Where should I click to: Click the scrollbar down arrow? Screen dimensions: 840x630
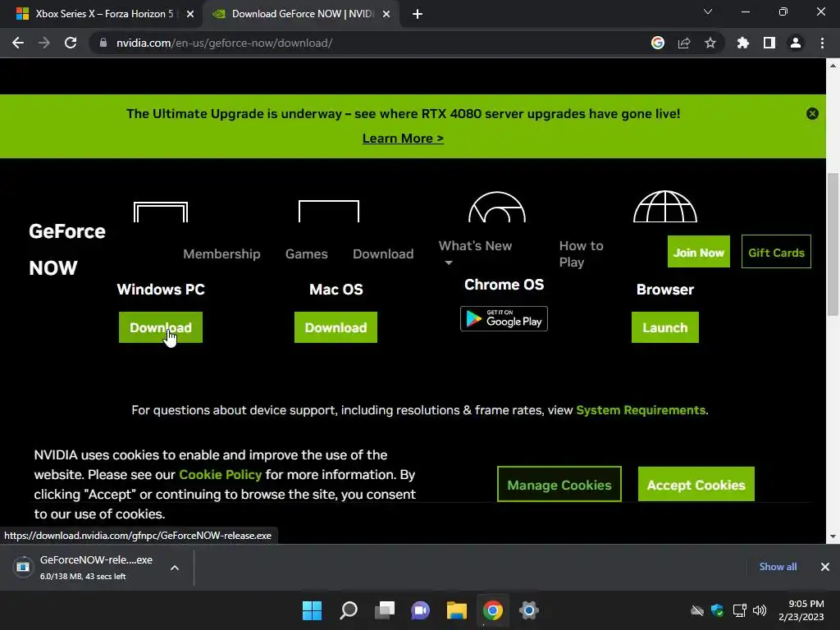tap(833, 536)
